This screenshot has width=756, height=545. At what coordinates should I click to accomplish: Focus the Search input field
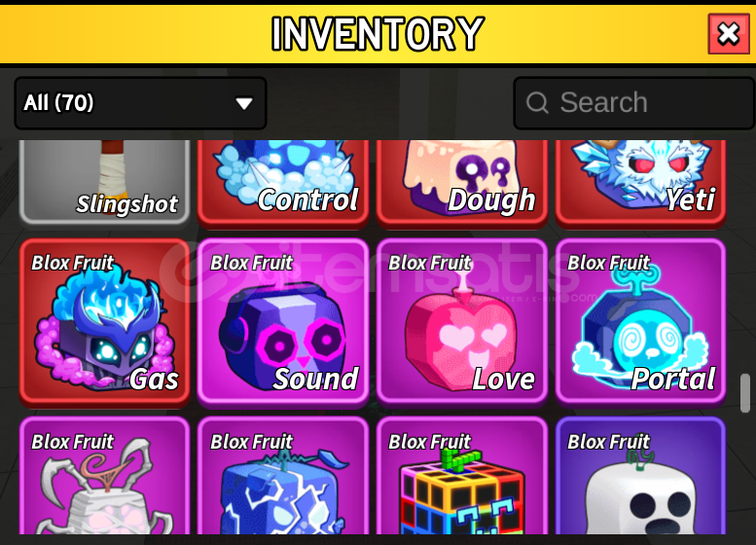coord(634,103)
